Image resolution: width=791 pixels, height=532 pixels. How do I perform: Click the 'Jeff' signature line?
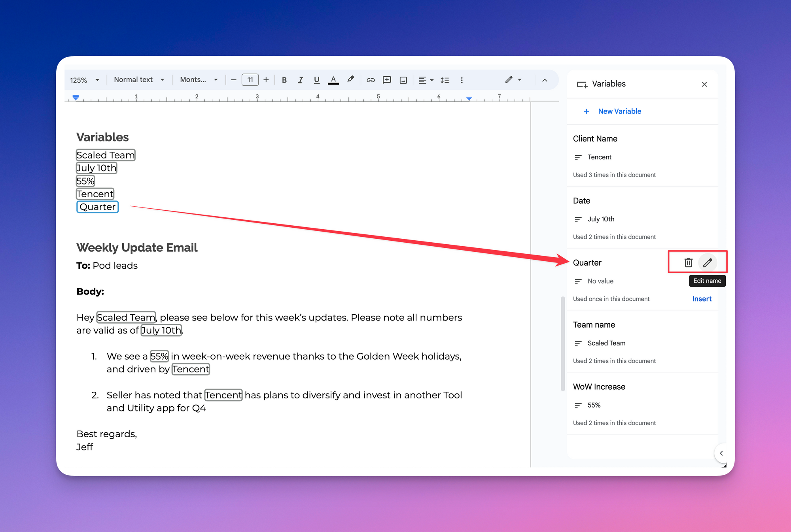point(85,447)
